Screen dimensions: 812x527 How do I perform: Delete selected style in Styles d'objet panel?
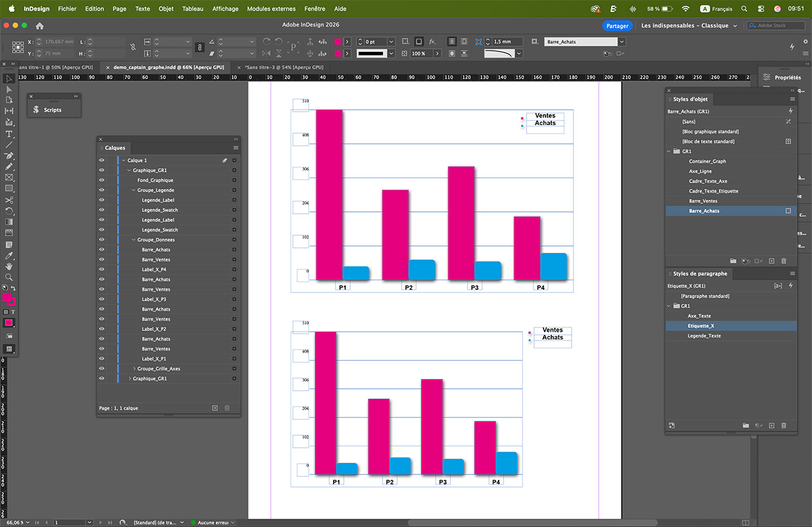pyautogui.click(x=783, y=261)
